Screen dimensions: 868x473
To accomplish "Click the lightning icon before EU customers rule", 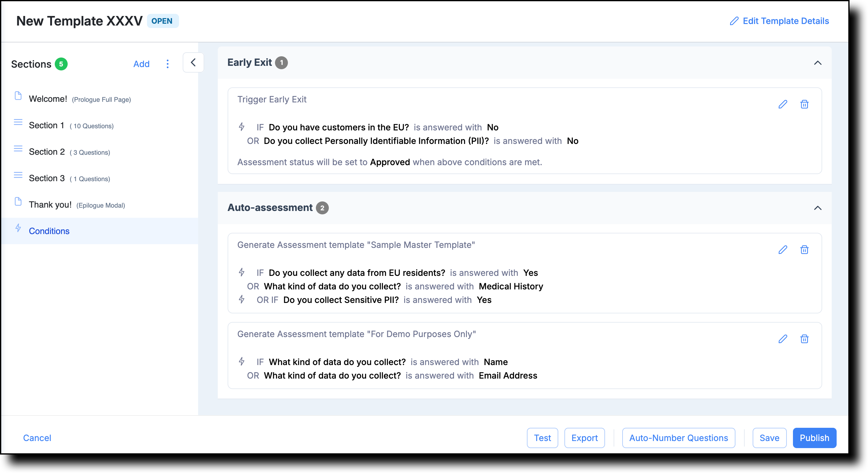I will (241, 127).
